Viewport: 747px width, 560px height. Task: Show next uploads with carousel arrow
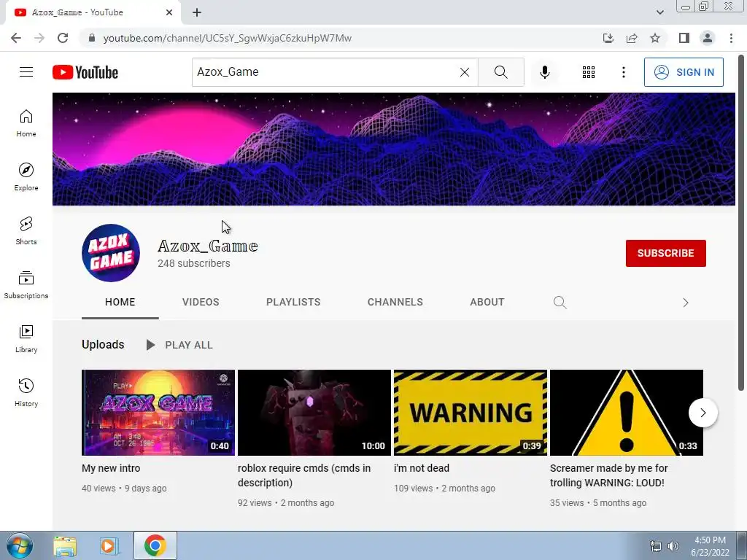point(703,413)
